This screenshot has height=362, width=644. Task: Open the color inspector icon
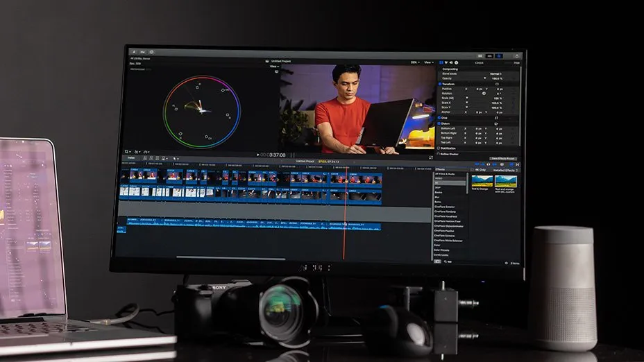[x=446, y=62]
